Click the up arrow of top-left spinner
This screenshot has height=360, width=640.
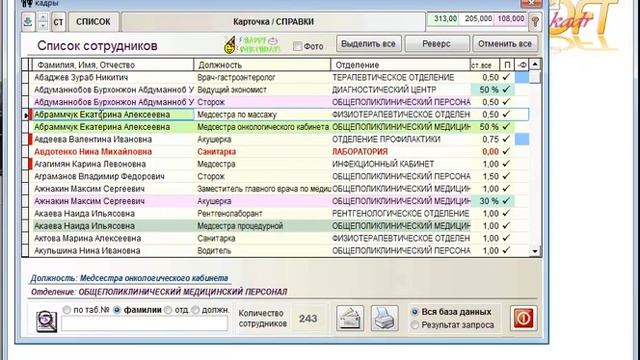pos(43,17)
